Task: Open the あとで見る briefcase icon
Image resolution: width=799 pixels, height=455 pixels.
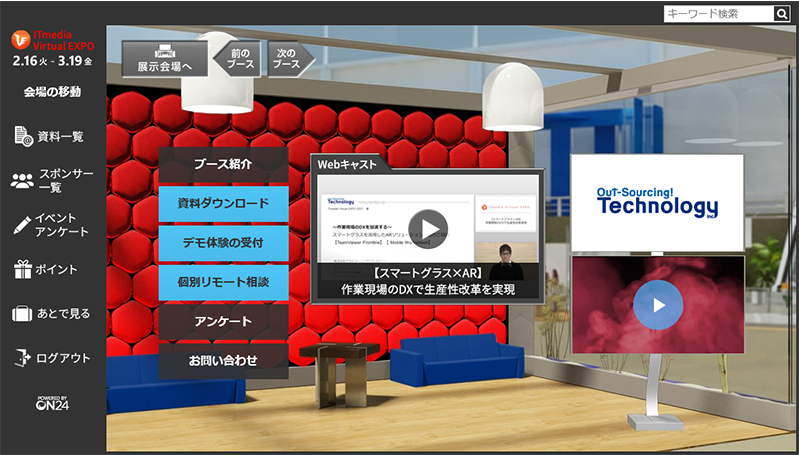Action: click(22, 313)
